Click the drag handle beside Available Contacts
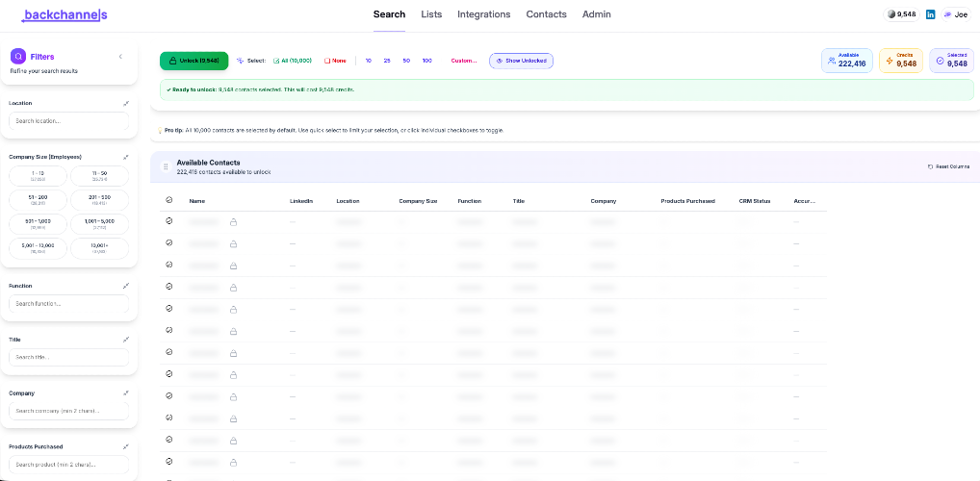Screen dimensions: 980x481 pyautogui.click(x=166, y=166)
